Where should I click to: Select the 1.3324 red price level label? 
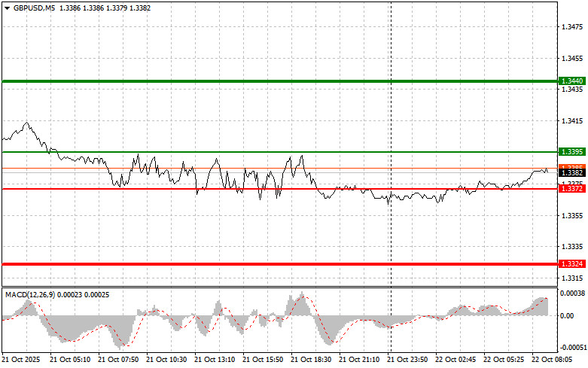[x=572, y=264]
